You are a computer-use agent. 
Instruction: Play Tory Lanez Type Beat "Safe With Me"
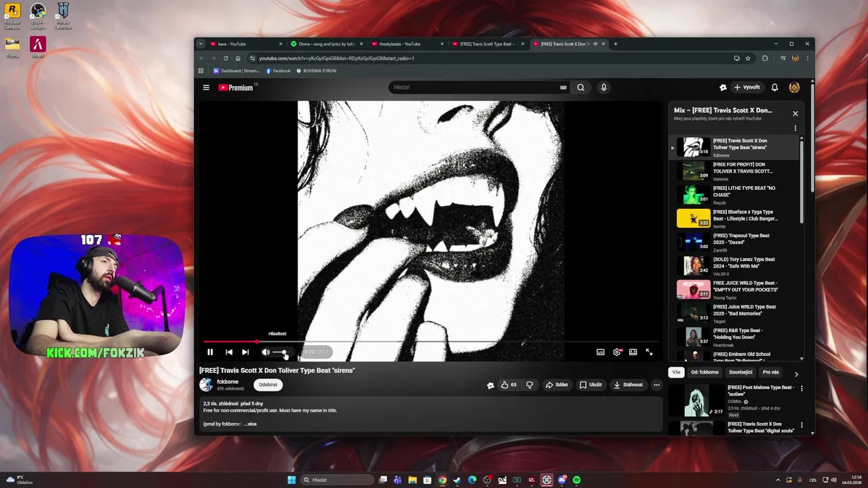(x=736, y=266)
